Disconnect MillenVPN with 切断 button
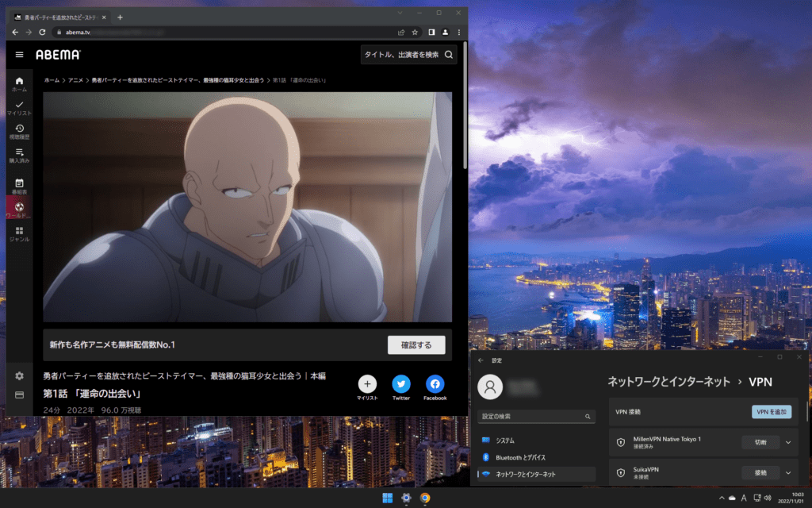Viewport: 812px width, 508px height. pos(760,442)
